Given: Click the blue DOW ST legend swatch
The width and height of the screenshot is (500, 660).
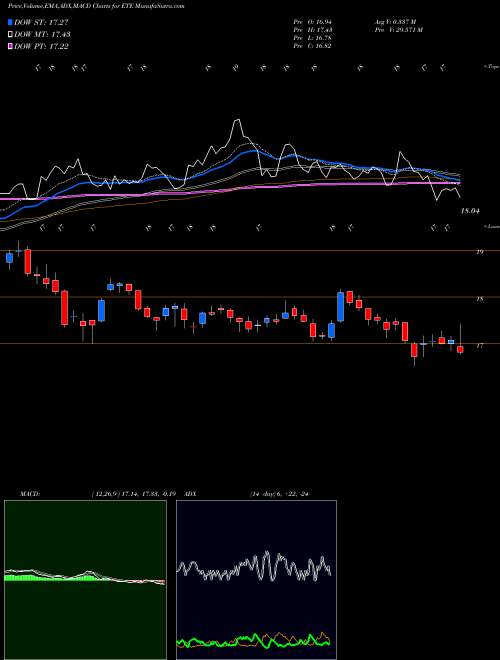Looking at the screenshot, I should (x=10, y=22).
